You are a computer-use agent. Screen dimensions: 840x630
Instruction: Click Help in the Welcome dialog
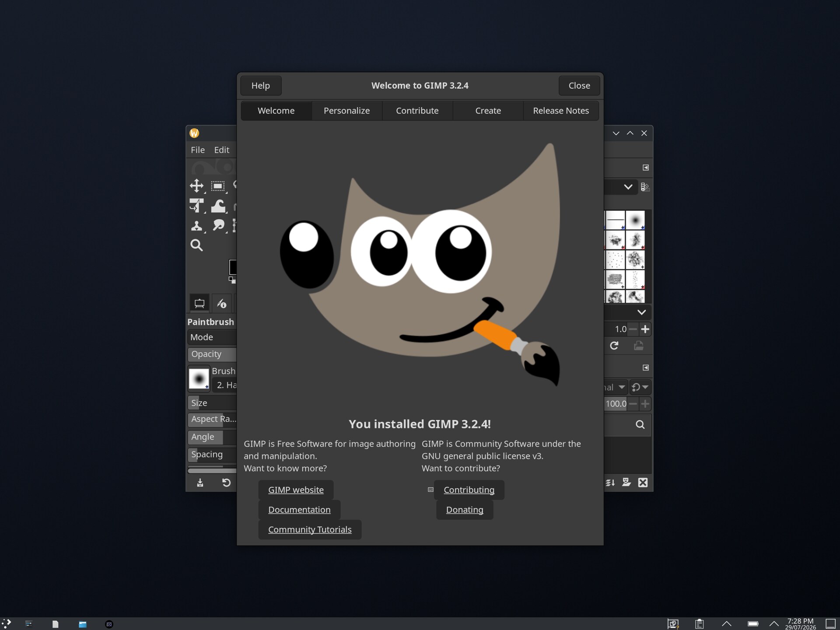coord(261,86)
